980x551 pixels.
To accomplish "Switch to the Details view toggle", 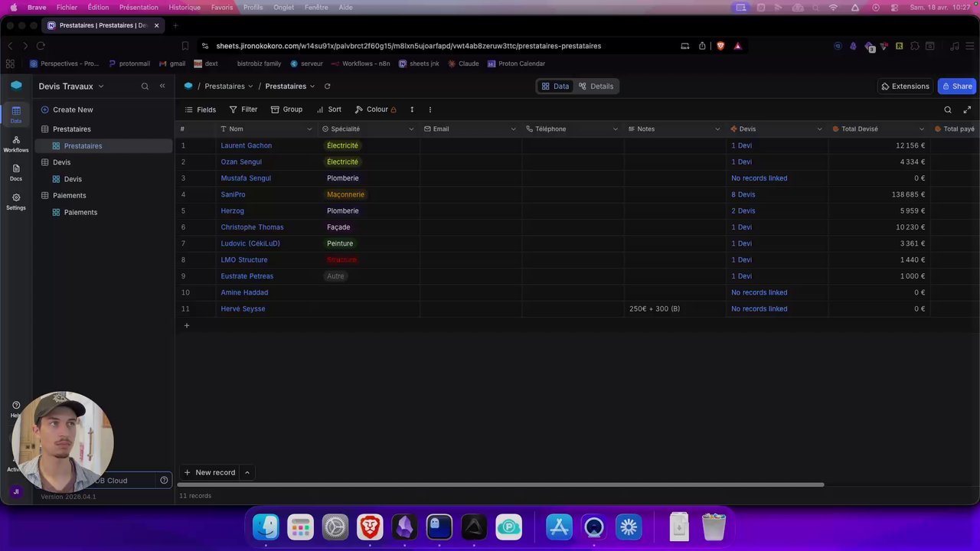I will click(596, 86).
